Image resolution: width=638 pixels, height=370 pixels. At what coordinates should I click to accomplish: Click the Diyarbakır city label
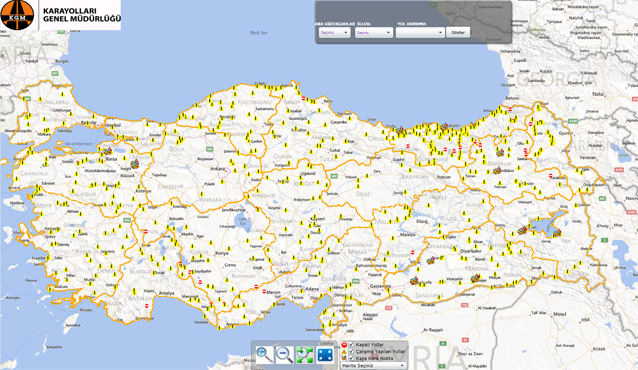470,251
